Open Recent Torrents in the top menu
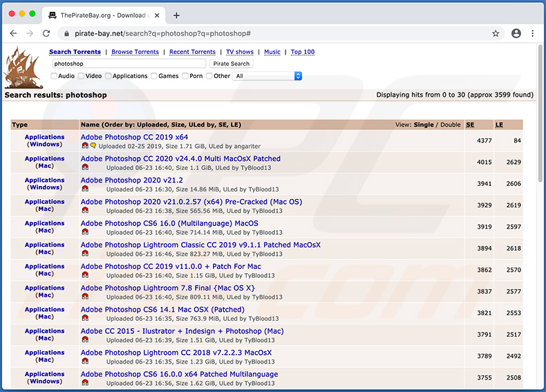Image resolution: width=546 pixels, height=392 pixels. pyautogui.click(x=193, y=52)
